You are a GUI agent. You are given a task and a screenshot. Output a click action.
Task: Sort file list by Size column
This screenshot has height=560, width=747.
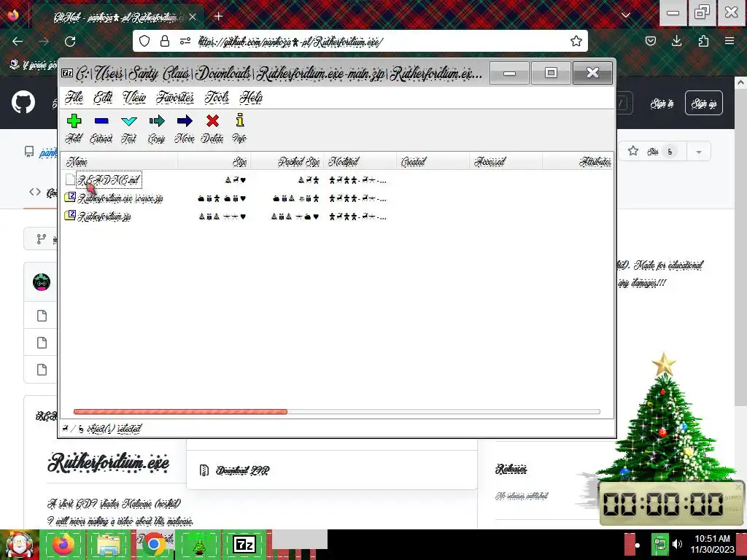(214, 162)
